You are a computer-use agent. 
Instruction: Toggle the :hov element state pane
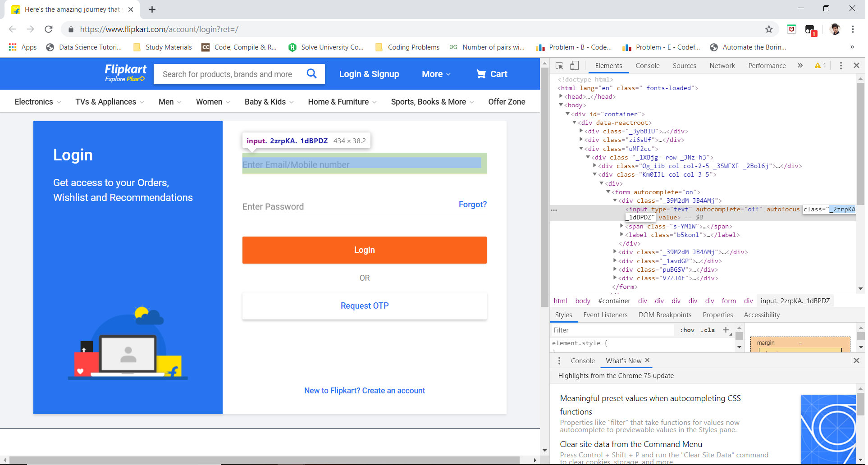pyautogui.click(x=687, y=330)
